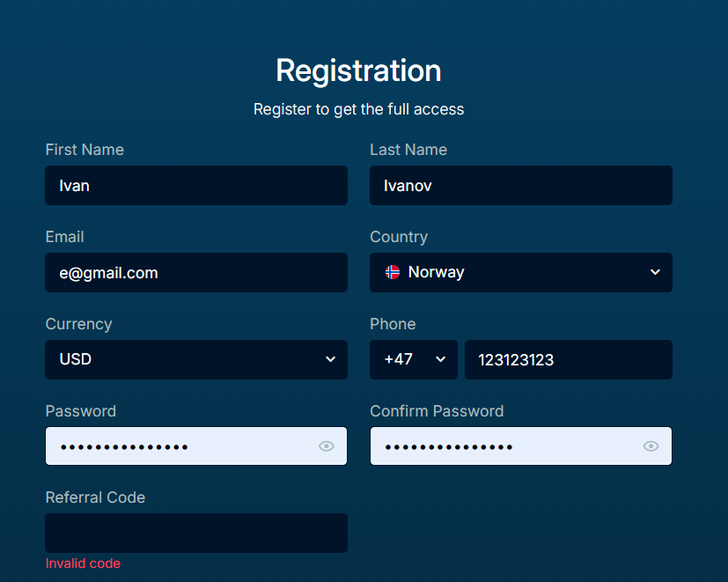Click the chevron arrow in Country selector

pos(655,272)
